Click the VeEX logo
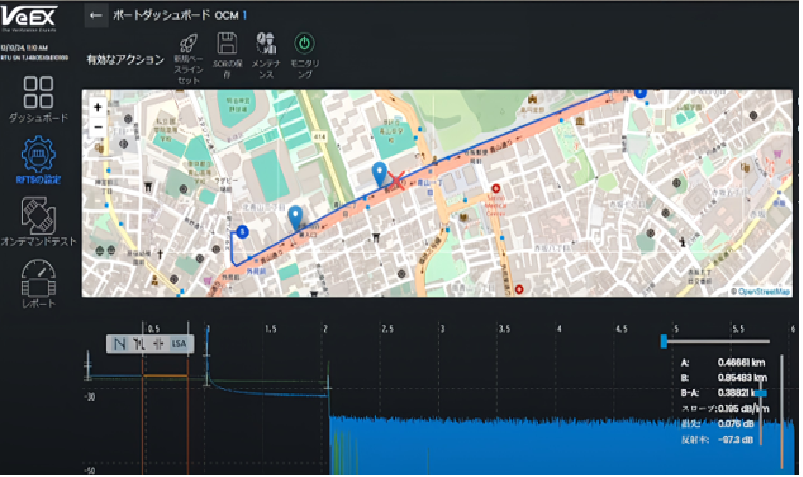 click(29, 18)
